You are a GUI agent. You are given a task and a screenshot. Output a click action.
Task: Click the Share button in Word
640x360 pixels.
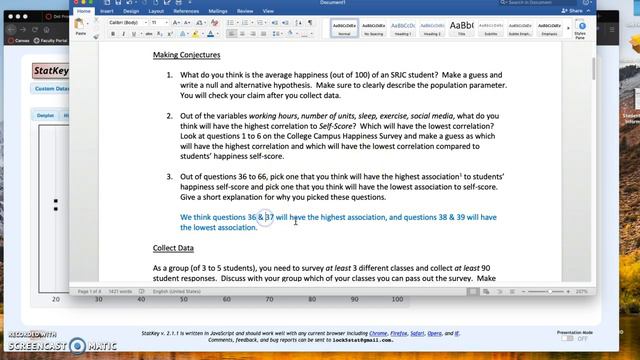coord(572,11)
